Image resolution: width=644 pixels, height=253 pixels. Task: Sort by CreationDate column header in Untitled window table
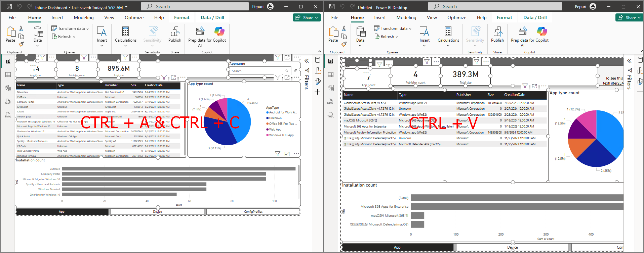coord(514,95)
